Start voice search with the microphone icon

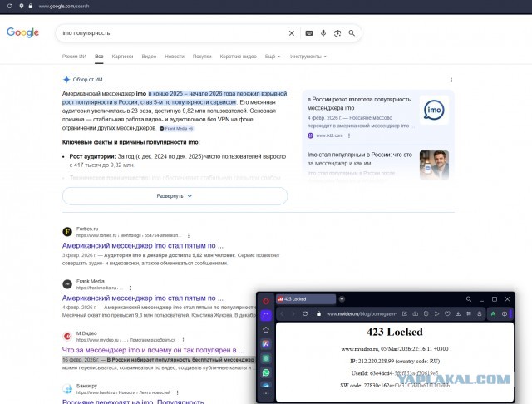coord(323,33)
